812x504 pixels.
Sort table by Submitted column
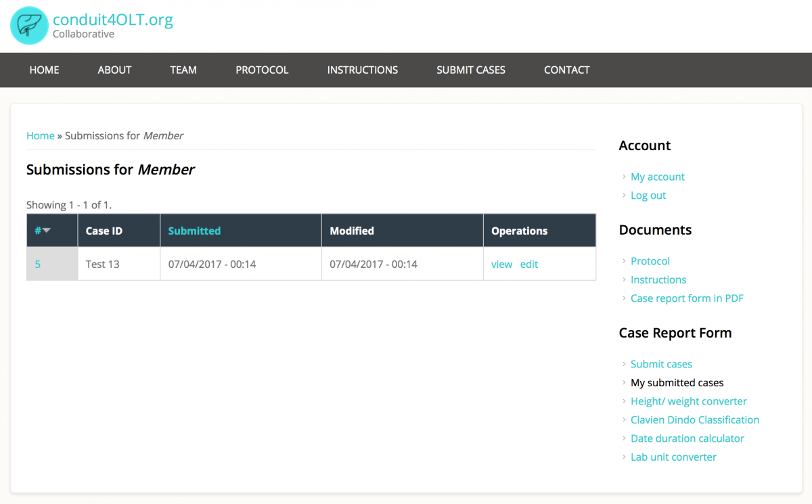[194, 231]
